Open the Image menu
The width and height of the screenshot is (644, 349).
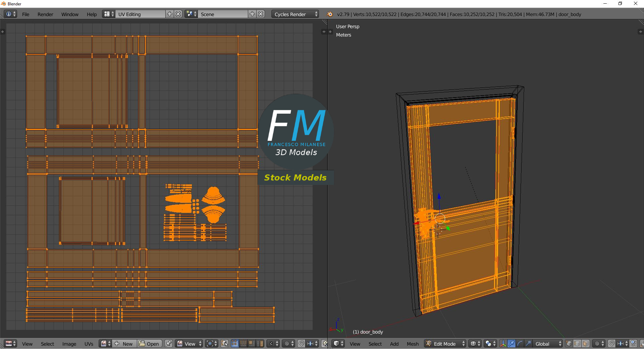69,344
